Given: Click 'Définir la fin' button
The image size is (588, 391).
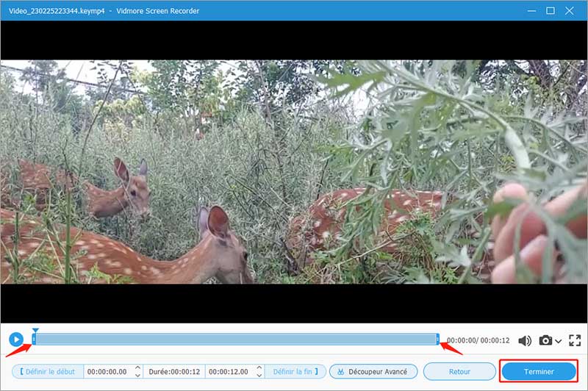Looking at the screenshot, I should click(x=294, y=372).
